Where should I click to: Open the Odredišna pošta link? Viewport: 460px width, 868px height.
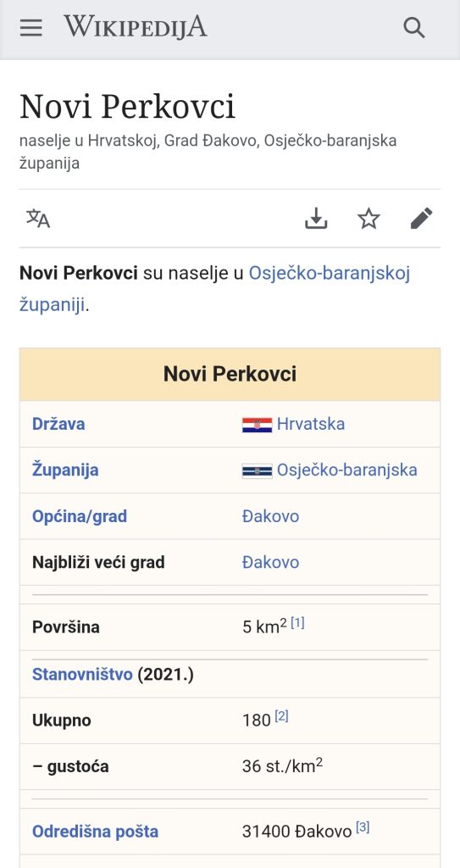coord(95,832)
